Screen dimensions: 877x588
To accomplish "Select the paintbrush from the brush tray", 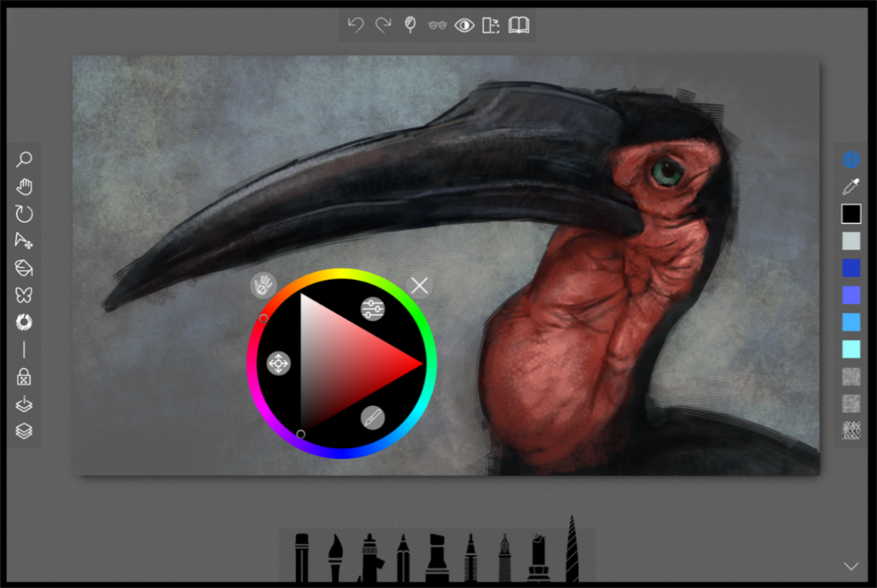I will [x=335, y=559].
